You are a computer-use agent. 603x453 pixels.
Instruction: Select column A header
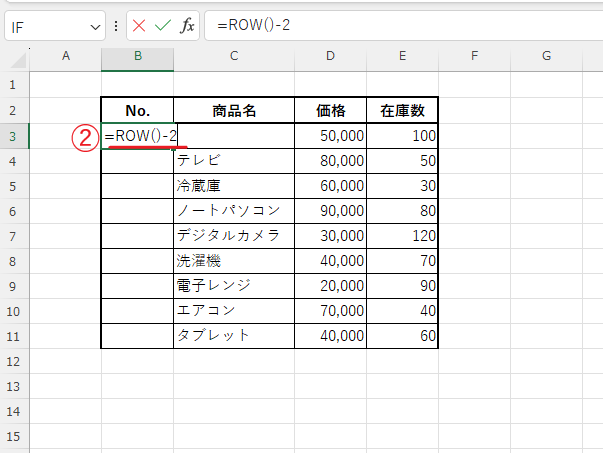coord(66,56)
